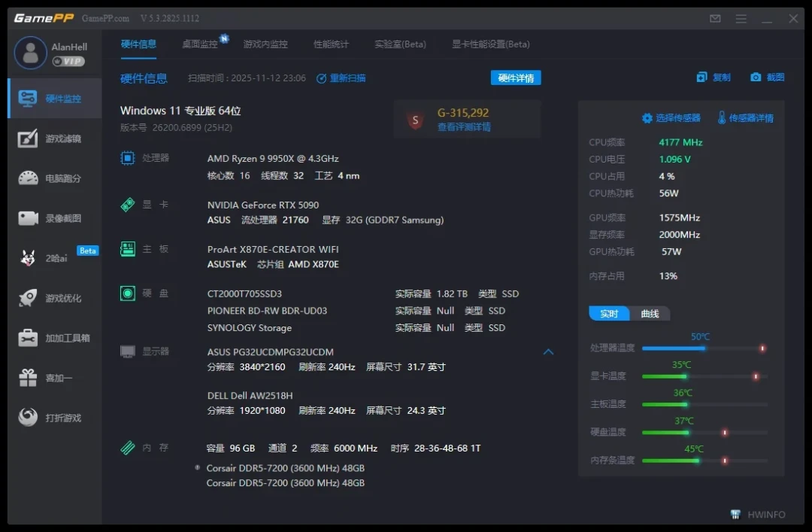Open 2哈ai Beta in sidebar
Screen dimensions: 812x532
(x=55, y=257)
